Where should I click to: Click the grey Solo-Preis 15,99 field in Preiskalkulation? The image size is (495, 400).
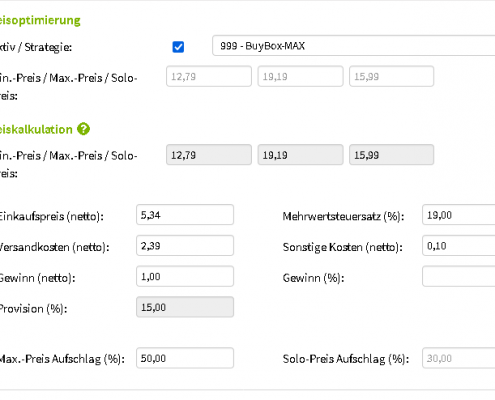point(392,155)
